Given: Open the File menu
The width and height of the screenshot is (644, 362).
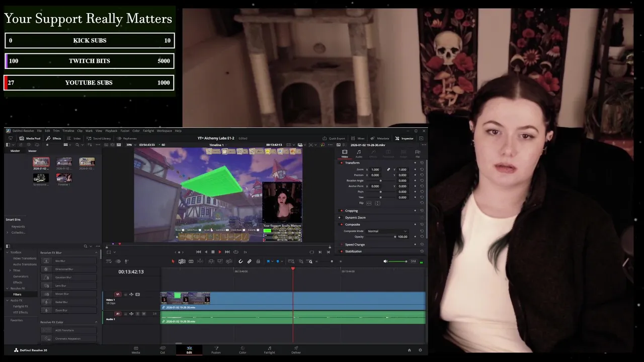Looking at the screenshot, I should click(x=39, y=131).
